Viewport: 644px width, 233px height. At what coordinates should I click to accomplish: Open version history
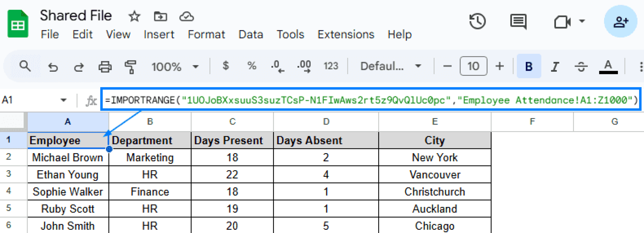[478, 21]
